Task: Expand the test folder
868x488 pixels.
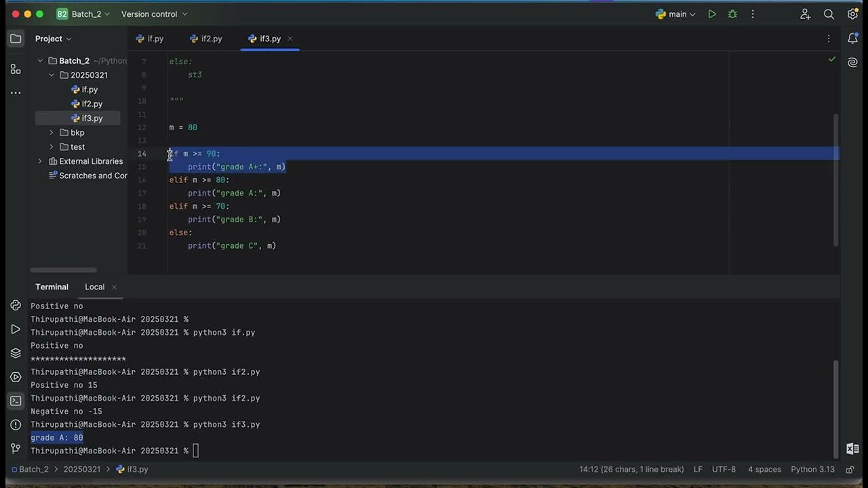Action: point(52,147)
